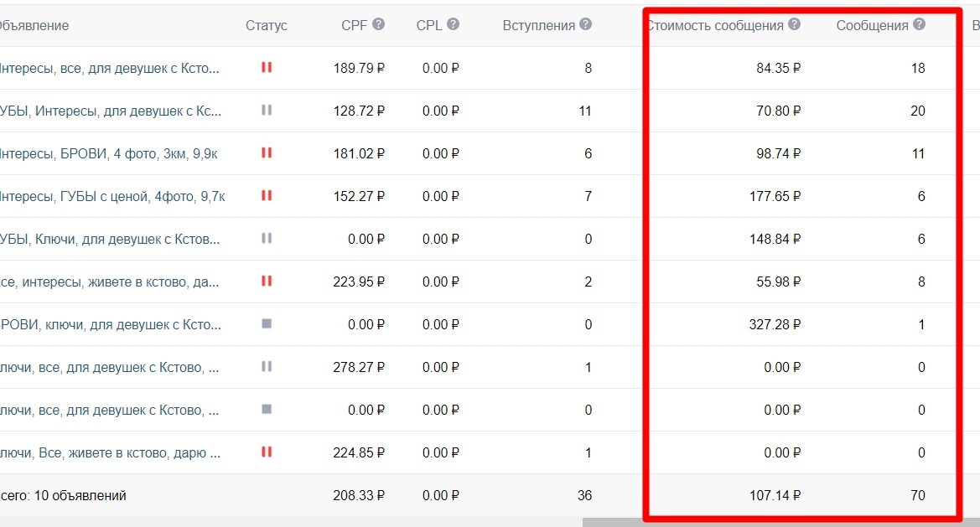
Task: Click the question icon next to Сообщения
Action: click(x=919, y=24)
